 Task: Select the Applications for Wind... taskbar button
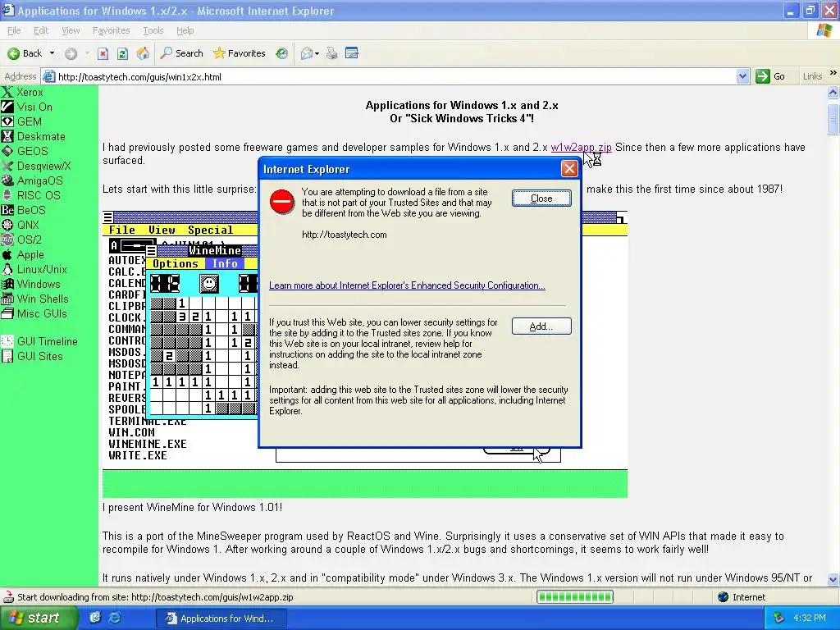[221, 619]
